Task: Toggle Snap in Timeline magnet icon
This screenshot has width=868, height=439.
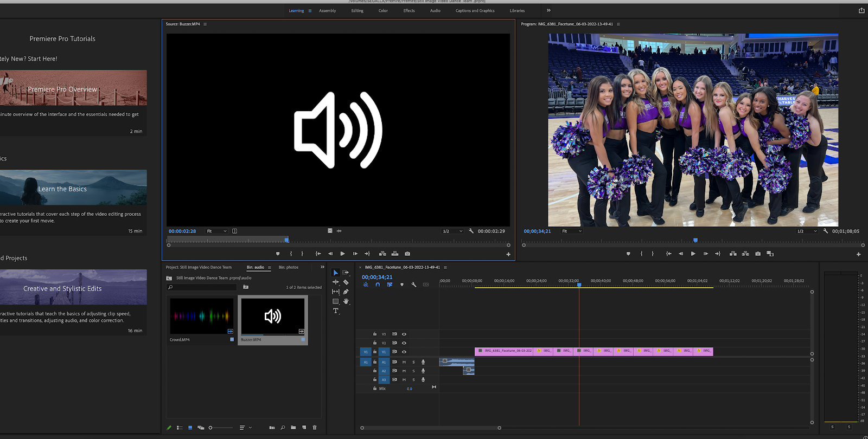Action: pos(378,285)
